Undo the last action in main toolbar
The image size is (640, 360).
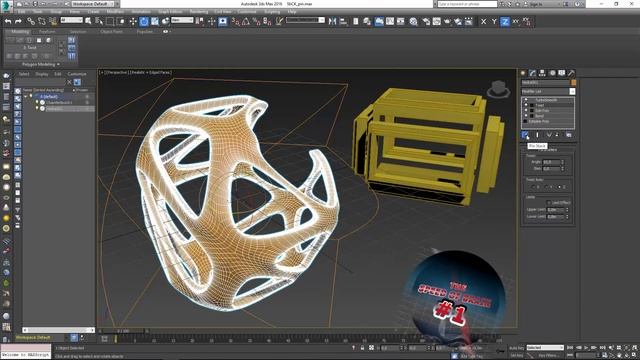coord(8,21)
